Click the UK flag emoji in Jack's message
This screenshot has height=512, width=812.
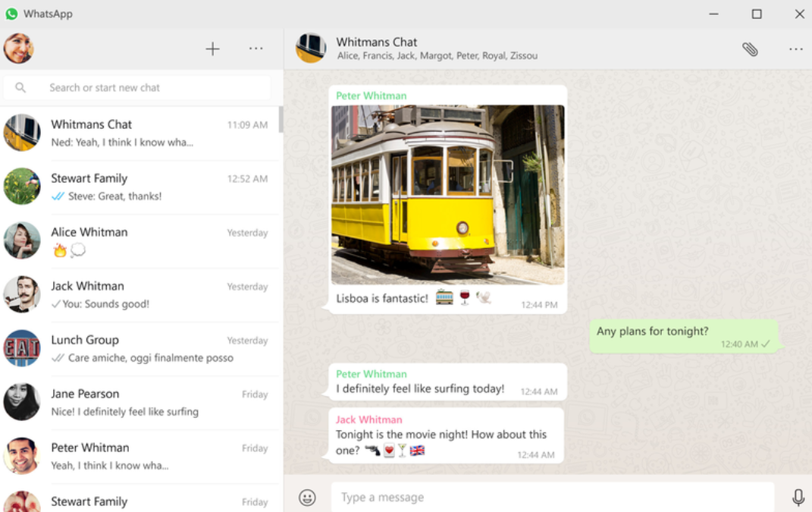[x=418, y=451]
